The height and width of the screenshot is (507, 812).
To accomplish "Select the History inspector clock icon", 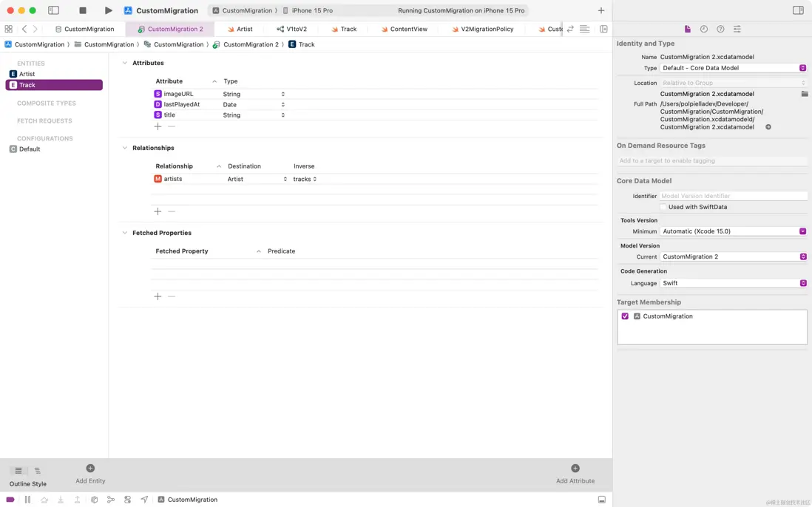I will point(704,29).
